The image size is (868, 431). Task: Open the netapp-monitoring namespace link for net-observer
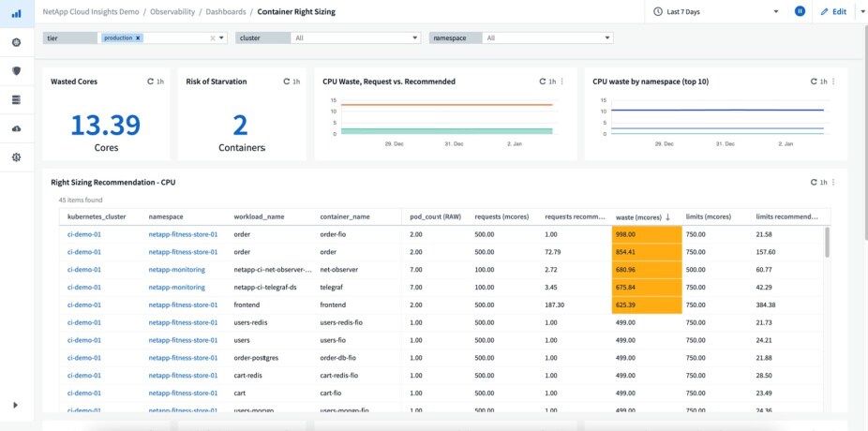pos(175,269)
